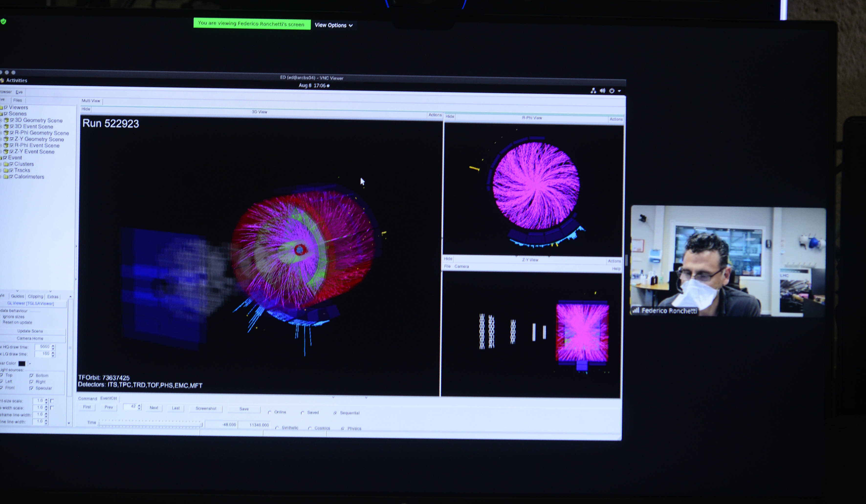Click the event number 42 stepper arrows
The image size is (866, 504).
139,407
